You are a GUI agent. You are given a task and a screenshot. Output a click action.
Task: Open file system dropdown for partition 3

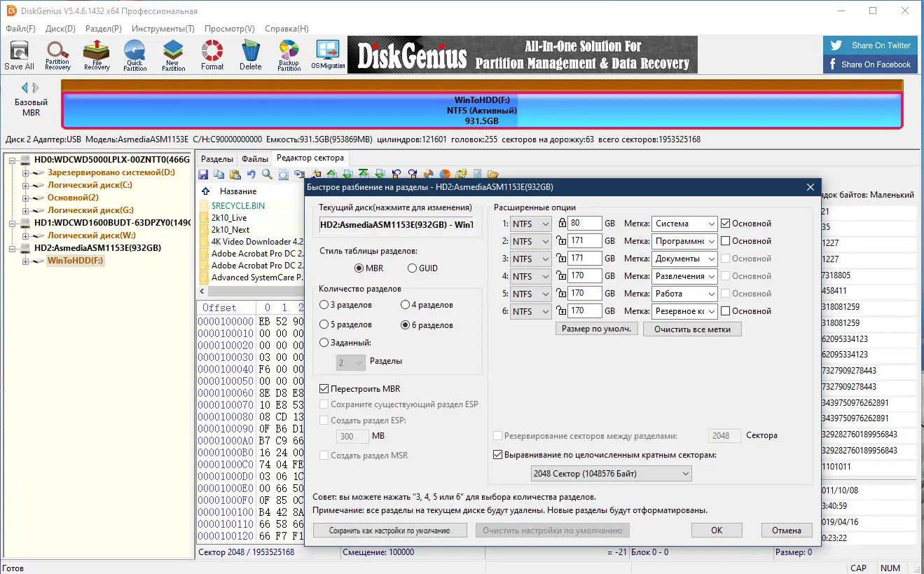click(x=530, y=259)
